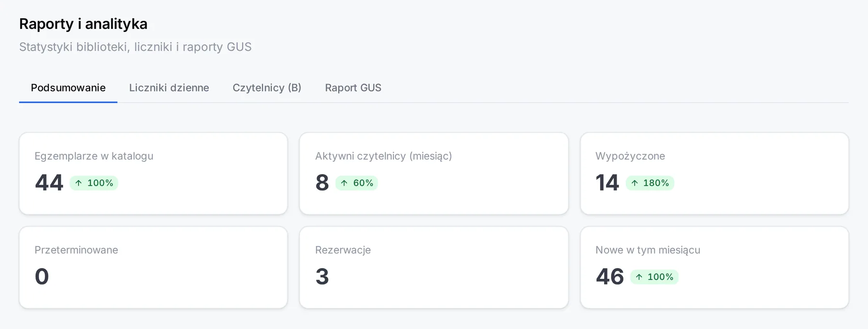Click the Nowe w tym miesiącu label
The width and height of the screenshot is (868, 329).
pos(648,250)
